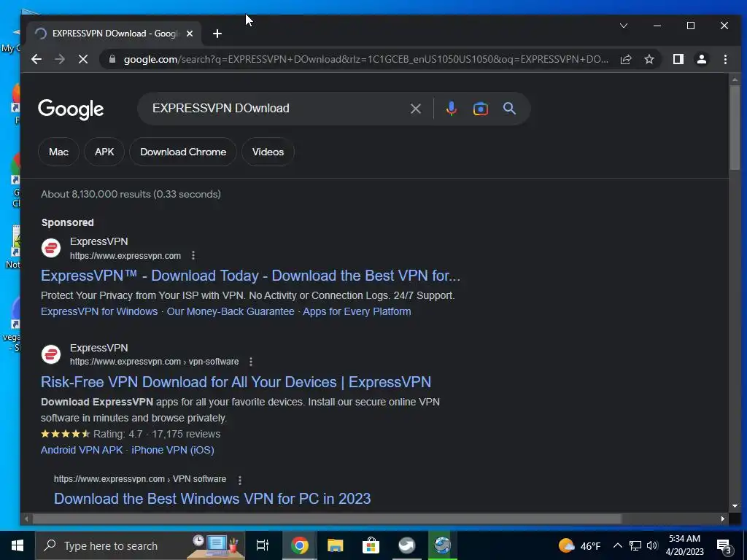The height and width of the screenshot is (560, 747).
Task: Click the result count text About 8,130,000 results
Action: 131,194
